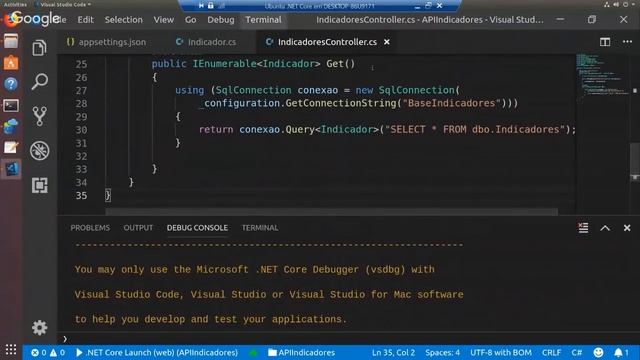Open the Manage gear menu
The image size is (640, 360).
pos(39,328)
